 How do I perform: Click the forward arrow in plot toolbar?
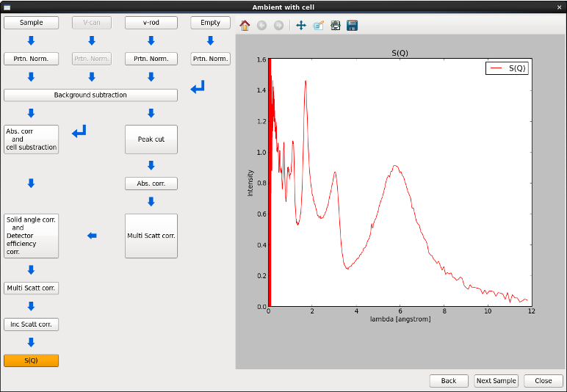[278, 25]
